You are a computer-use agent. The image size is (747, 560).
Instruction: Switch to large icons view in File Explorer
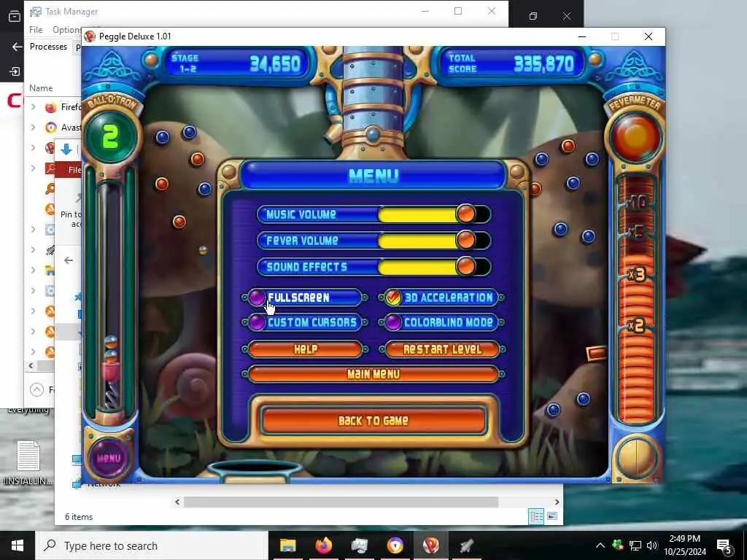[x=552, y=516]
